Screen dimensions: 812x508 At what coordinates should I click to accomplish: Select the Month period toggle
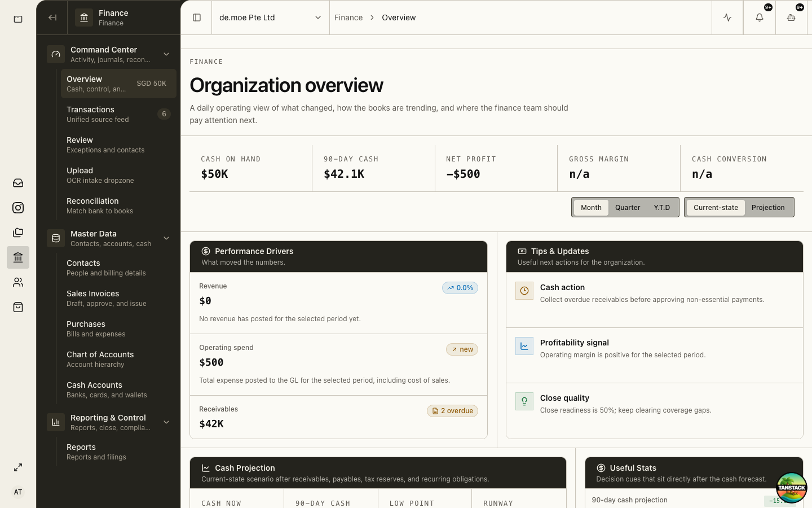(x=591, y=207)
